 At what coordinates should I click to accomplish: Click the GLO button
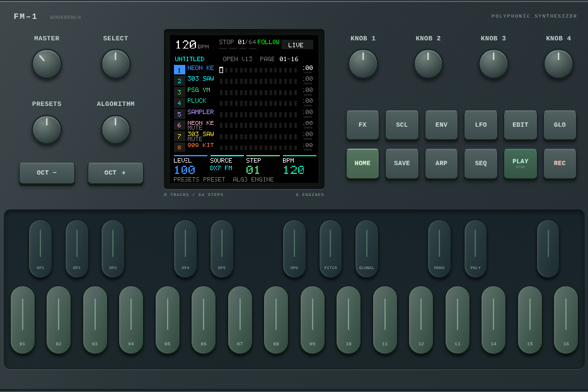[560, 125]
